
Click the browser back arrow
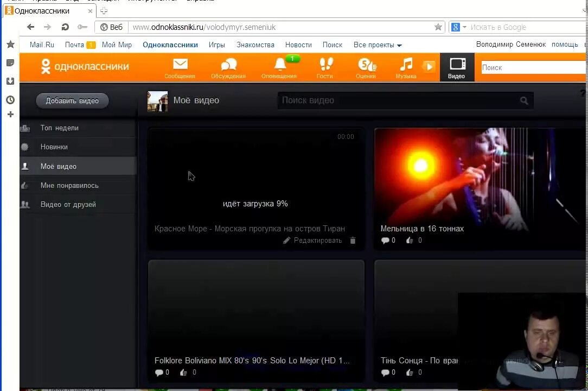click(x=31, y=27)
